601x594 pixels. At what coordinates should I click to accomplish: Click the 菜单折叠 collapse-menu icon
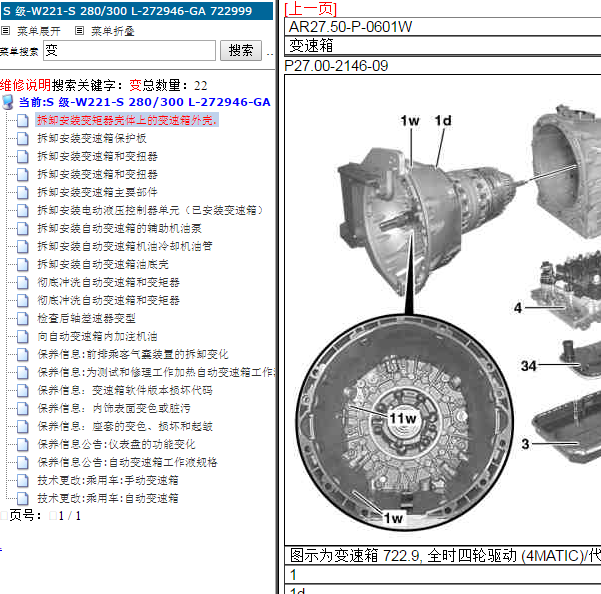[79, 31]
